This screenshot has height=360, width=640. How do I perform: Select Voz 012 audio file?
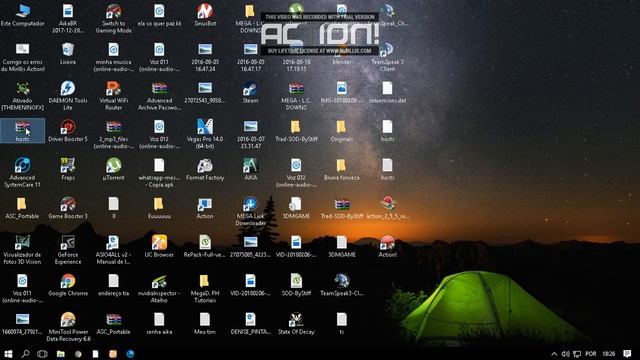coord(159,134)
